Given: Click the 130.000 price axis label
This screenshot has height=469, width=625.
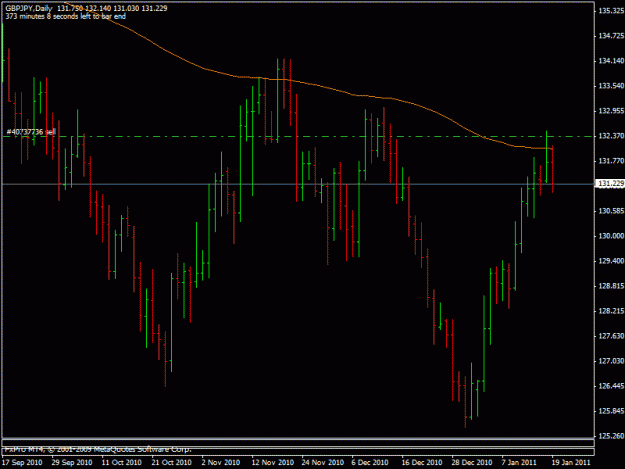Looking at the screenshot, I should click(611, 236).
